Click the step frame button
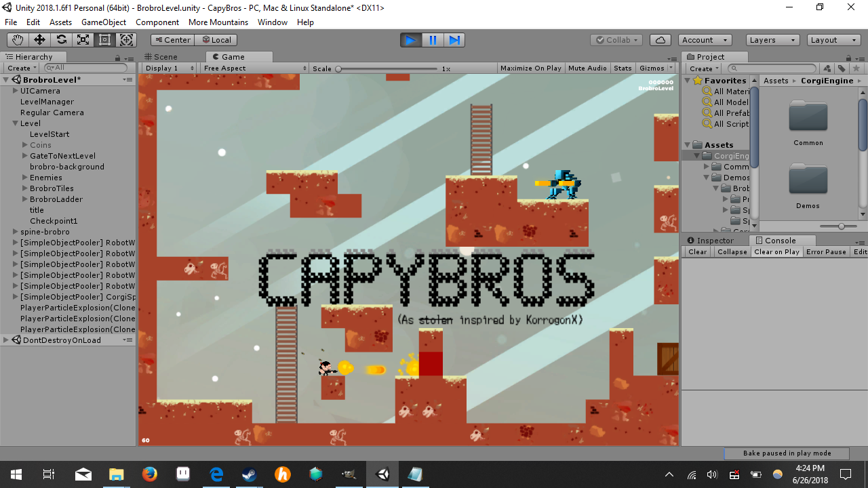868x488 pixels. coord(454,39)
